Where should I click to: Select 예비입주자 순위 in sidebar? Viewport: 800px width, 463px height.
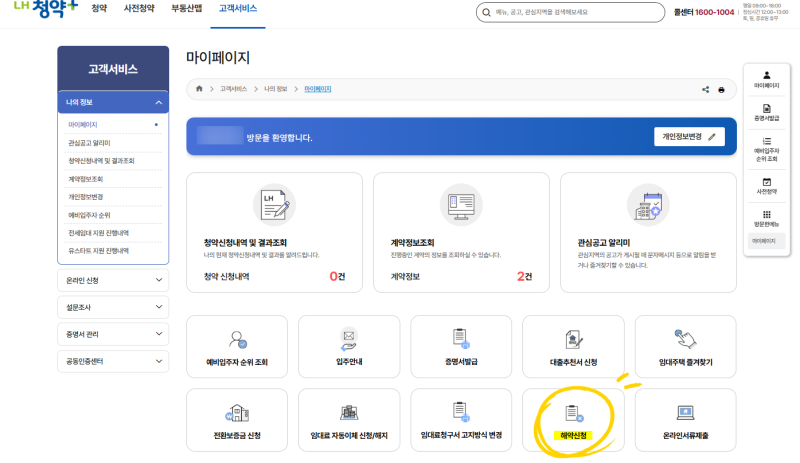(x=89, y=215)
